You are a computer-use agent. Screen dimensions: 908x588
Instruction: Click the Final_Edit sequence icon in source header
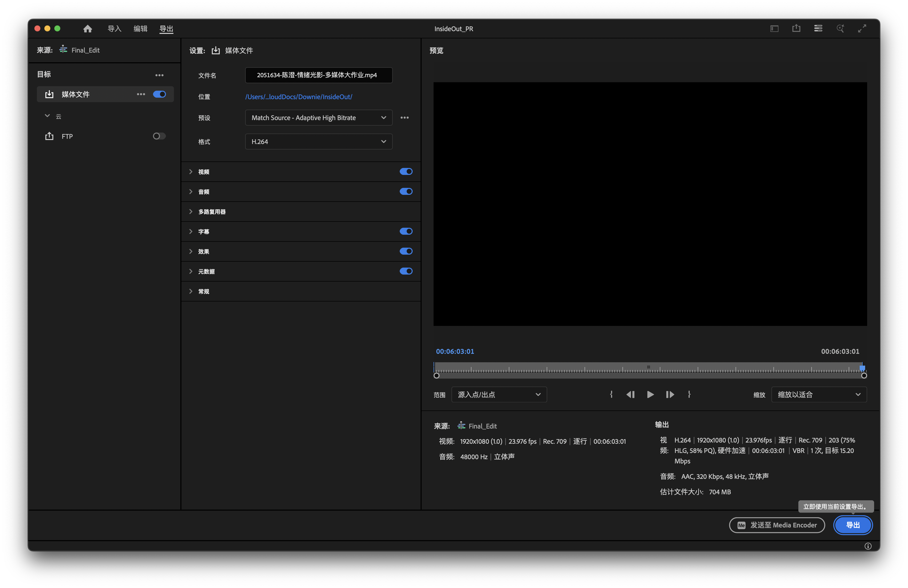pos(63,50)
